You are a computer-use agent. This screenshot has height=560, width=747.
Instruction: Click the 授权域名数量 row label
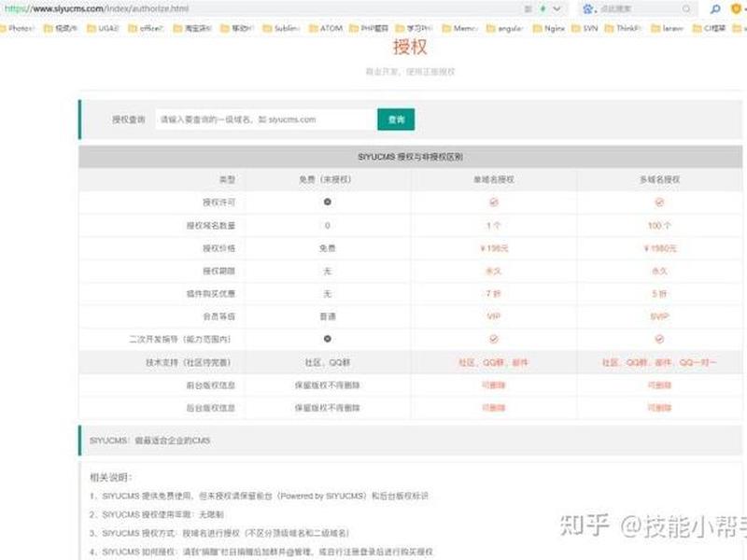(x=211, y=225)
